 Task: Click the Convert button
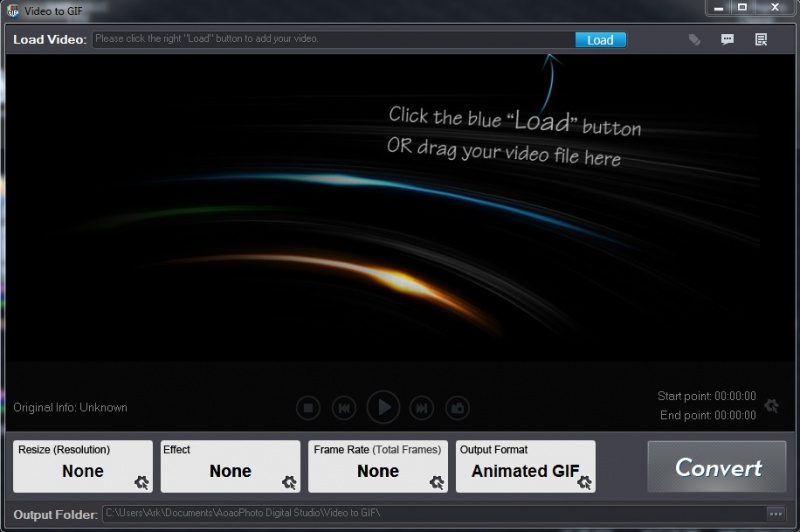718,467
